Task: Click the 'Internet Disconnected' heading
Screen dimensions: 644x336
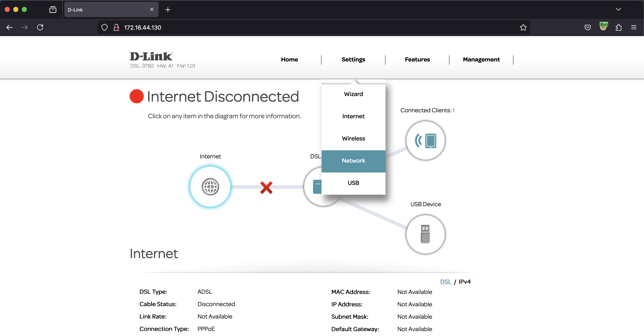Action: 223,96
